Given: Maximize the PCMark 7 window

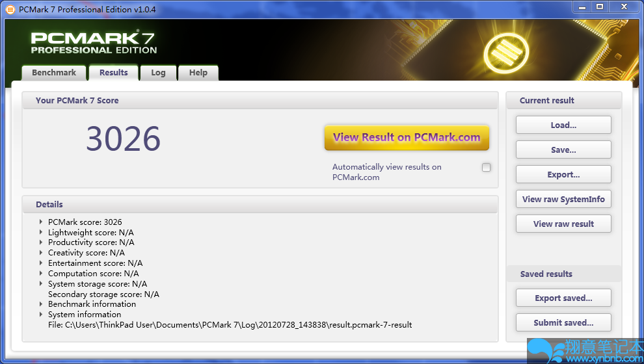Looking at the screenshot, I should (x=600, y=7).
